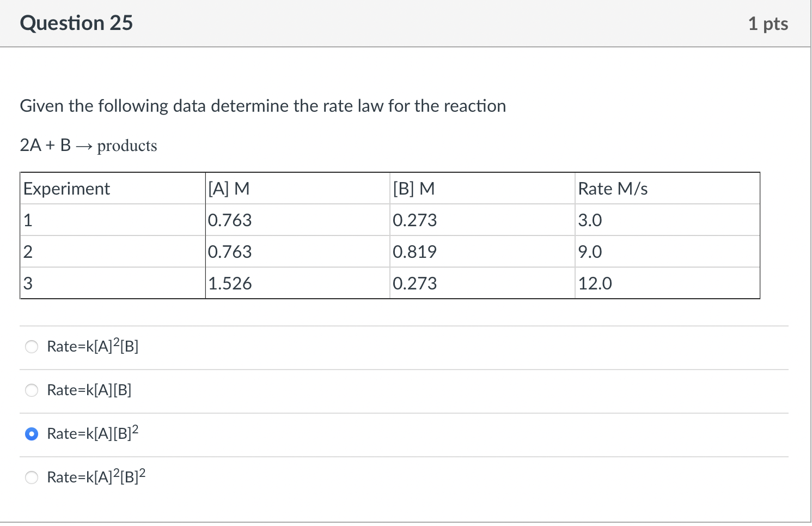Screen dimensions: 812x526
Task: Click the rate cell showing 9.0
Action: tap(668, 252)
